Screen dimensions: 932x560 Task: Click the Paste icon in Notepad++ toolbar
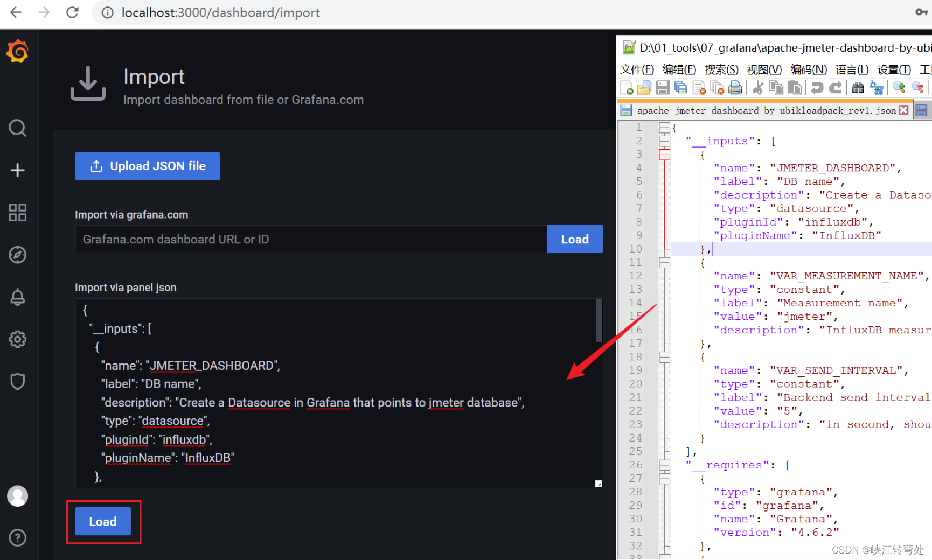[795, 87]
